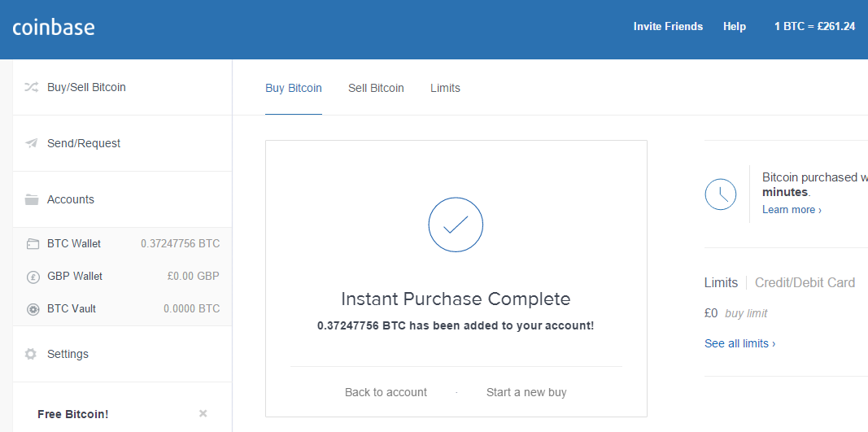This screenshot has width=868, height=432.
Task: Dismiss the Free Bitcoin banner
Action: coord(203,413)
